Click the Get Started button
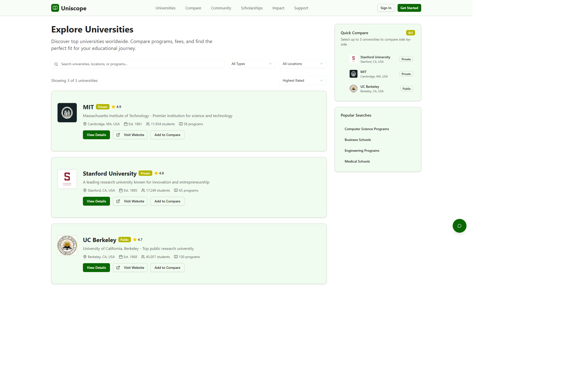Viewport: 588px width, 365px height. pos(409,8)
